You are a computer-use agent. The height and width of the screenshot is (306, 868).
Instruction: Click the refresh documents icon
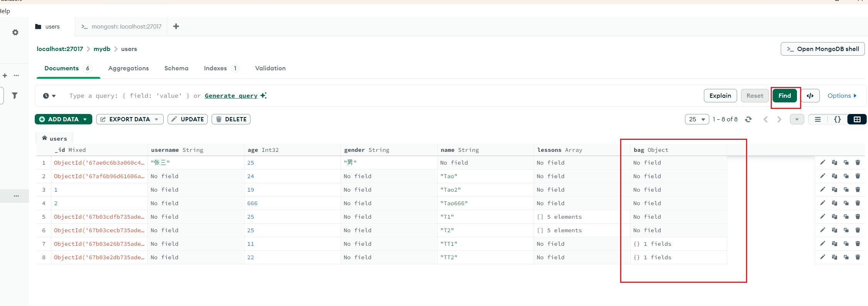click(x=748, y=119)
